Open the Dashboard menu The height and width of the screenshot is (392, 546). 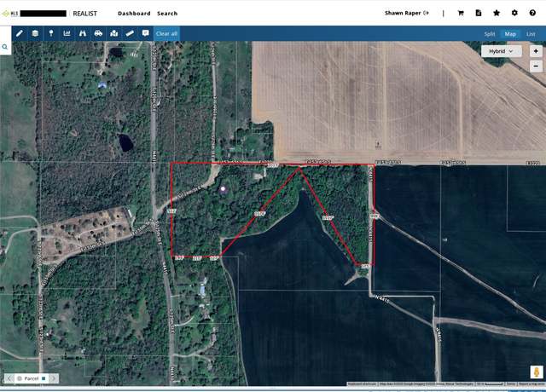coord(134,14)
